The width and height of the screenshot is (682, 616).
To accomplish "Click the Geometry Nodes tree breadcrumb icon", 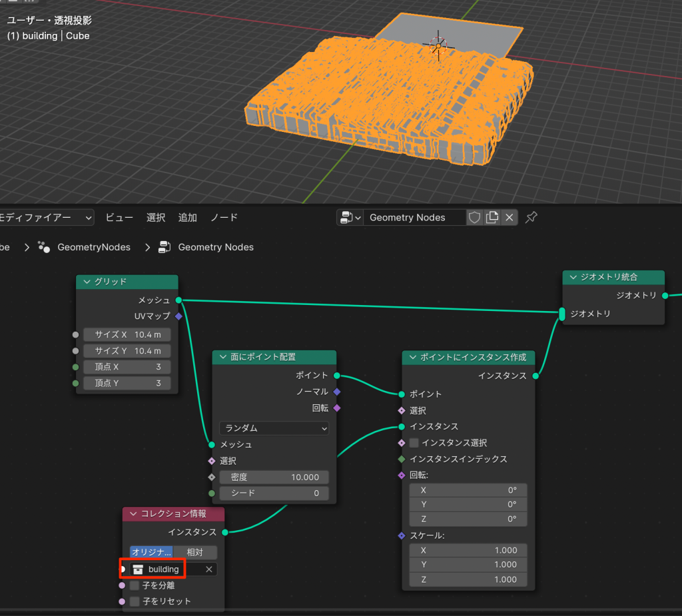I will [x=165, y=247].
